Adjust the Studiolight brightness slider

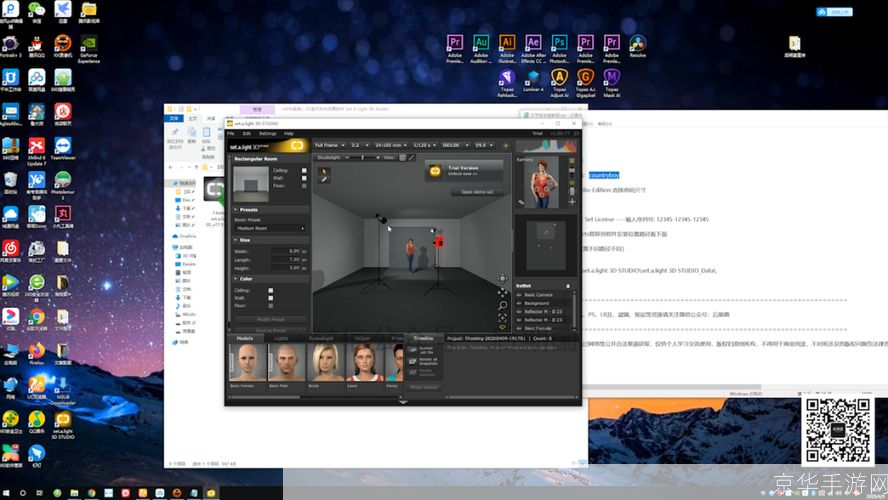[x=362, y=157]
